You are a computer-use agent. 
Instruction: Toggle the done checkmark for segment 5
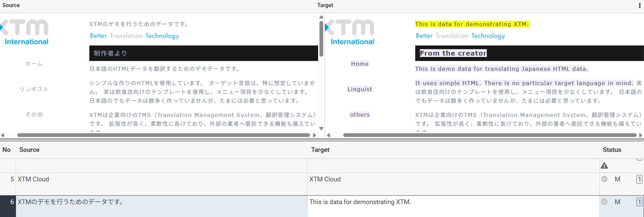(x=604, y=179)
